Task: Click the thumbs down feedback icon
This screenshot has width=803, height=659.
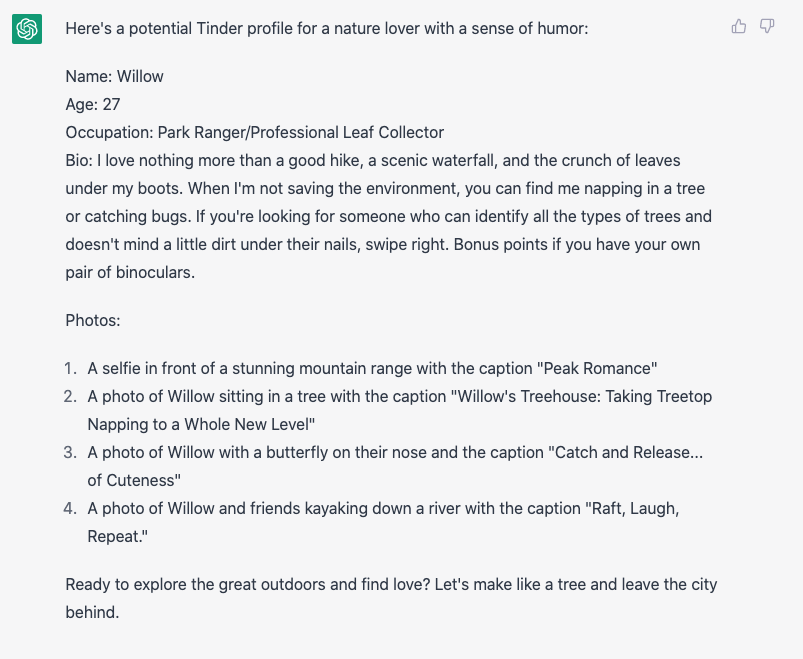Action: [767, 26]
